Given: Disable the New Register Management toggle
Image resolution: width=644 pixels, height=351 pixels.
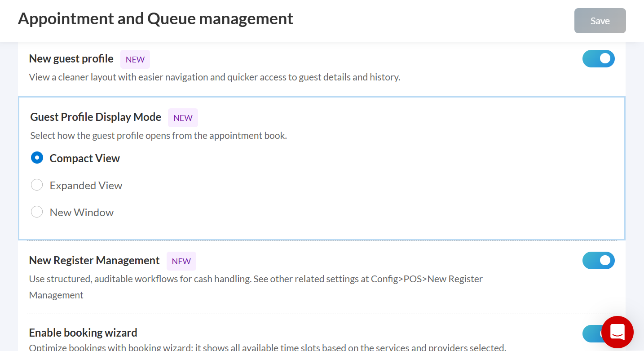Looking at the screenshot, I should (x=598, y=261).
